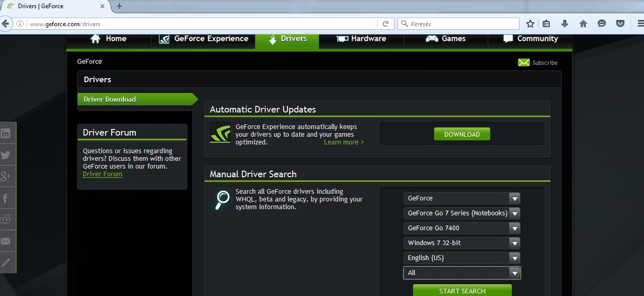Share page via LinkedIn sidebar icon
Screen dimensions: 644x296
pos(6,133)
